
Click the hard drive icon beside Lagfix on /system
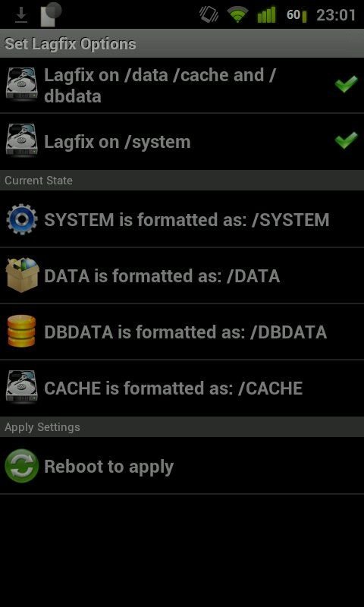click(22, 140)
